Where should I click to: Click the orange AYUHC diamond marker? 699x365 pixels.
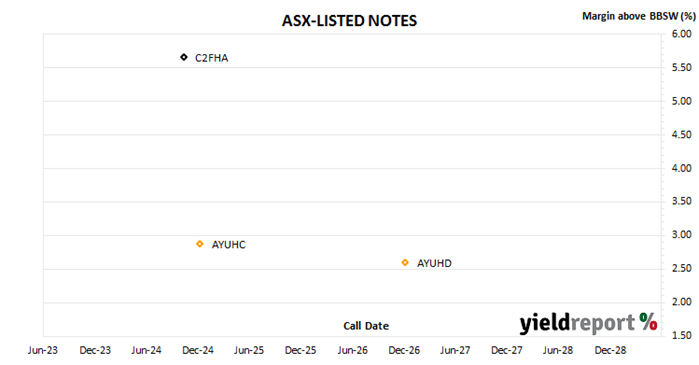(200, 244)
